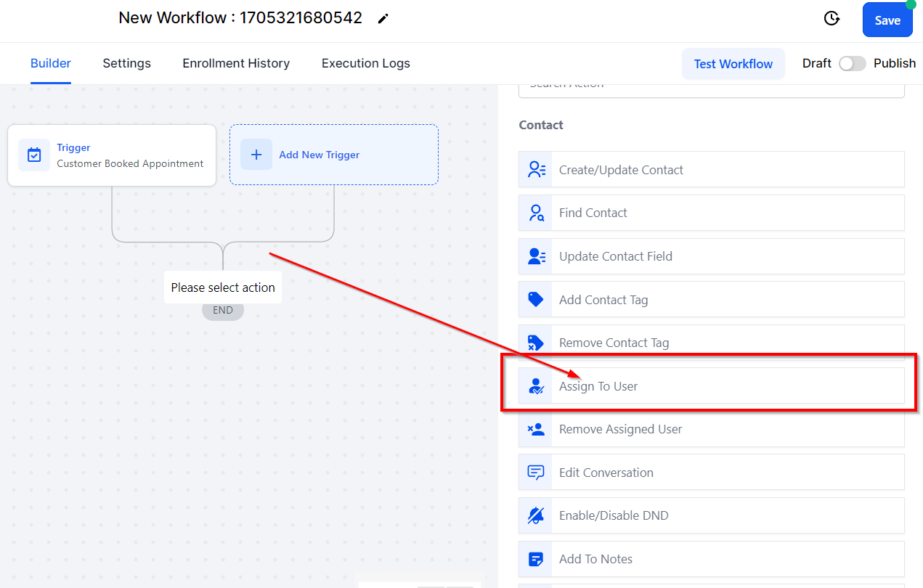Click the END node

pos(223,310)
